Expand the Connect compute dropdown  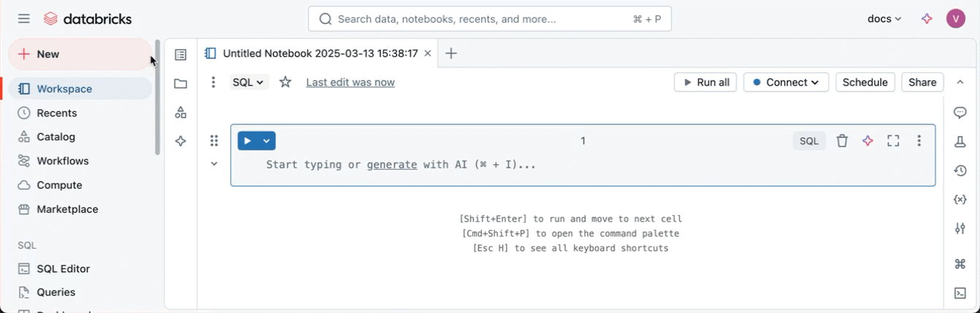[786, 83]
